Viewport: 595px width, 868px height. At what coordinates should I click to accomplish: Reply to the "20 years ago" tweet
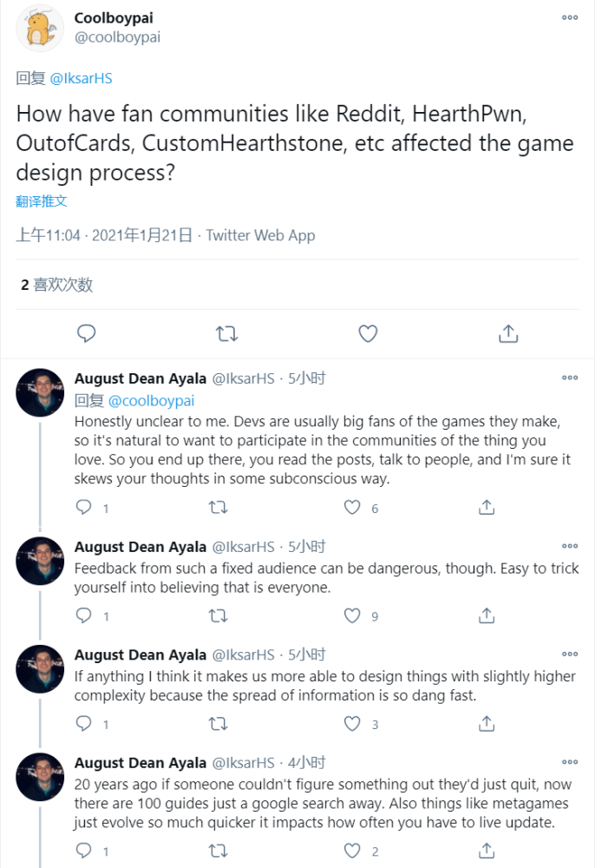[x=84, y=852]
